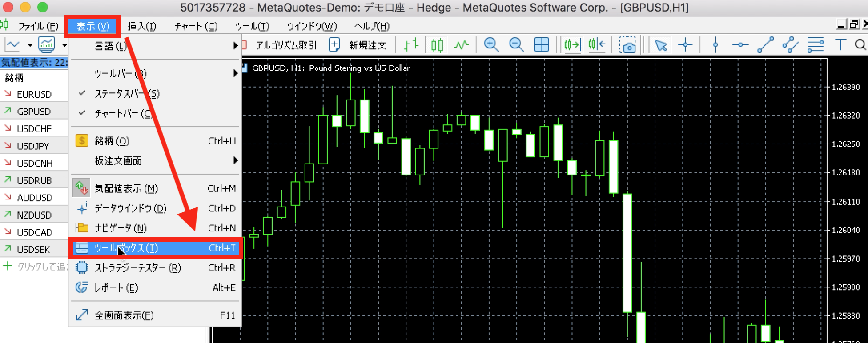The width and height of the screenshot is (868, 343).
Task: Select the vertical line tool
Action: click(x=715, y=45)
